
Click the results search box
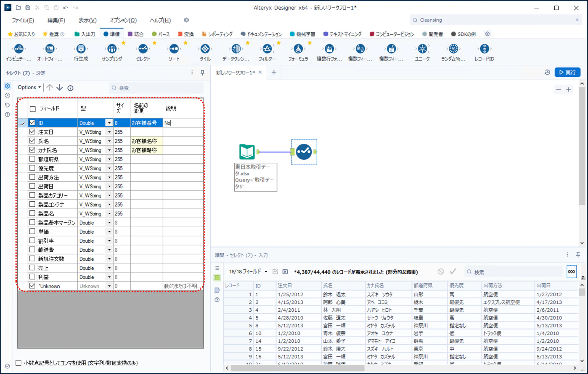(513, 272)
